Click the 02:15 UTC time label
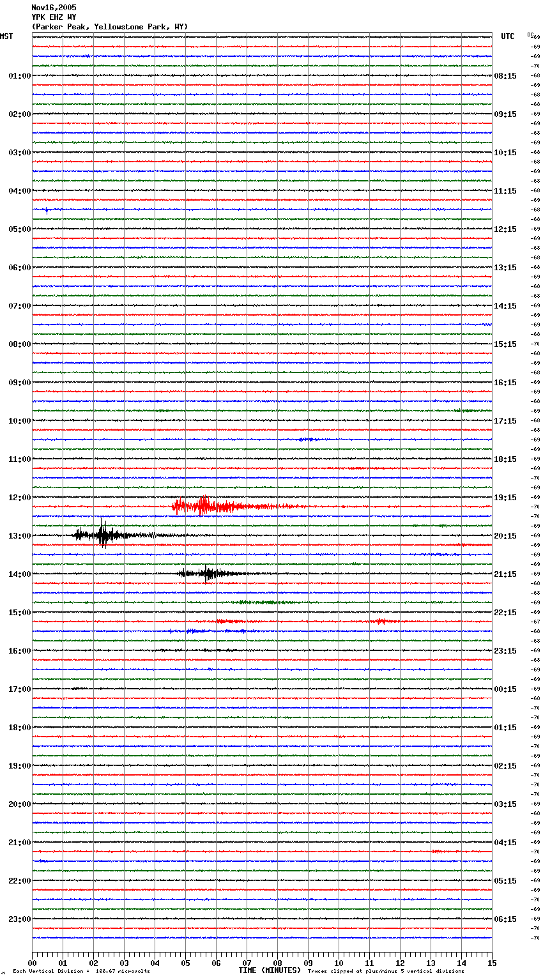 pos(505,766)
